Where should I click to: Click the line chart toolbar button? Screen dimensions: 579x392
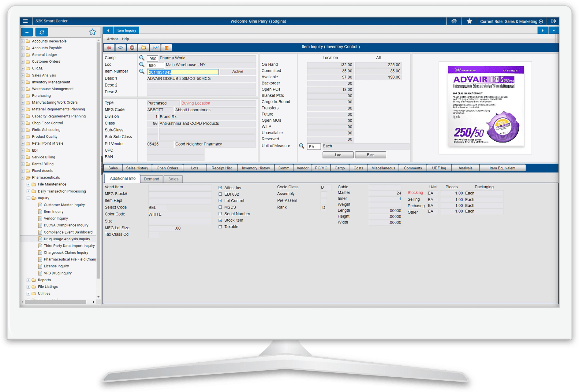pos(155,48)
